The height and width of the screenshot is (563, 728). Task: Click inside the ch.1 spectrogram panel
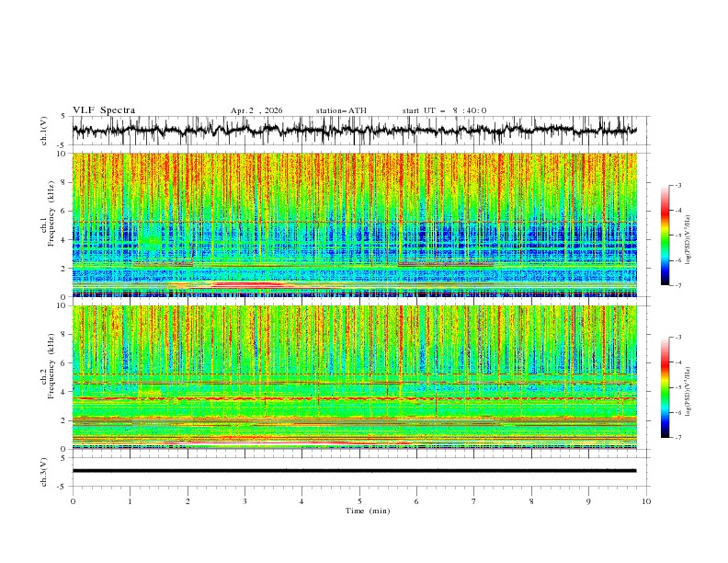(354, 224)
